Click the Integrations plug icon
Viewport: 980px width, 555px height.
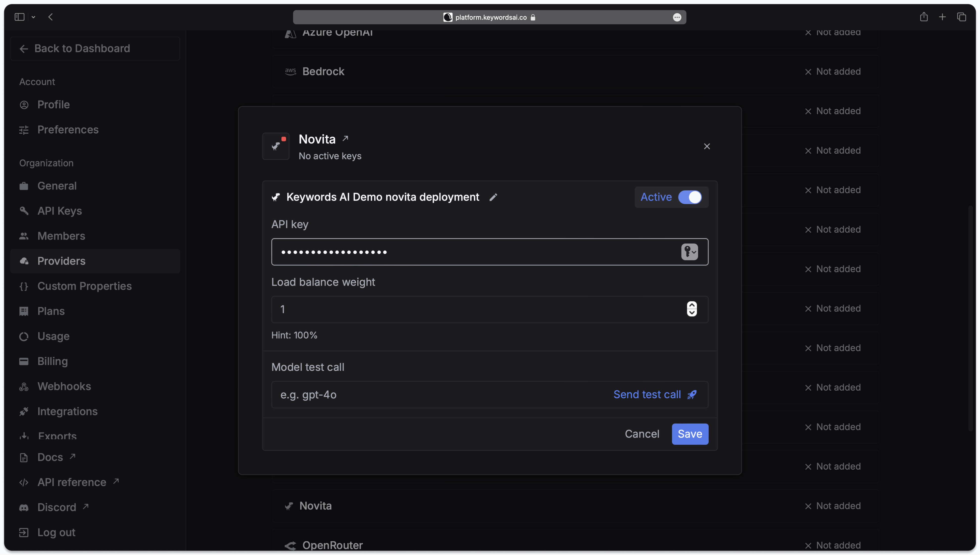pyautogui.click(x=24, y=412)
